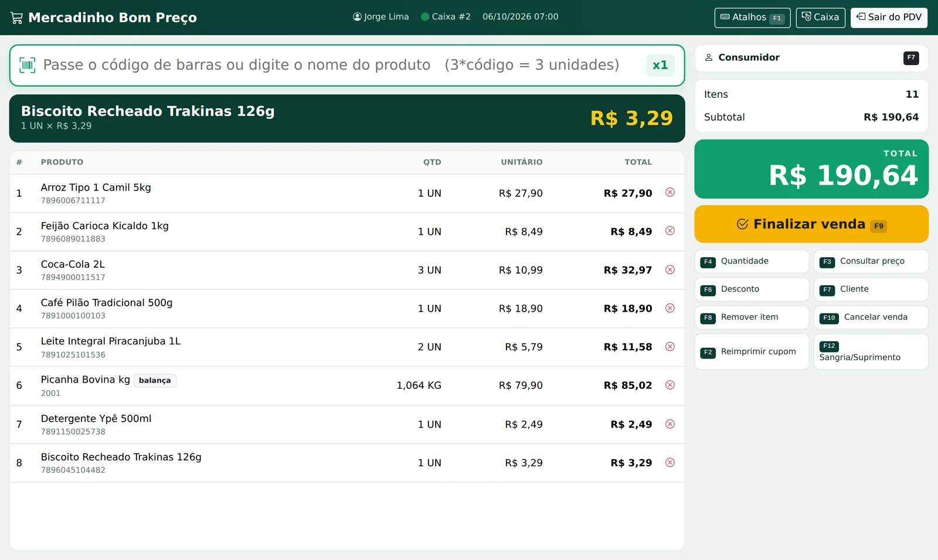The height and width of the screenshot is (560, 938).
Task: Click the shopping cart logo icon
Action: 16,18
